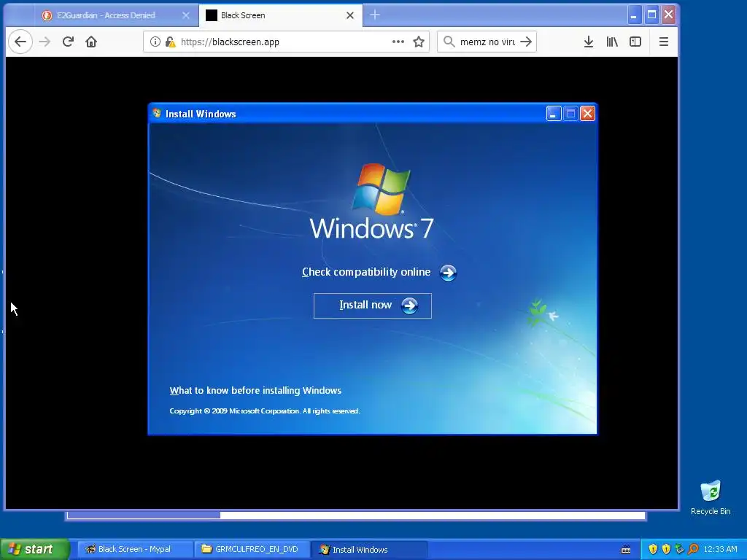Click the search magnifier icon

pyautogui.click(x=449, y=42)
